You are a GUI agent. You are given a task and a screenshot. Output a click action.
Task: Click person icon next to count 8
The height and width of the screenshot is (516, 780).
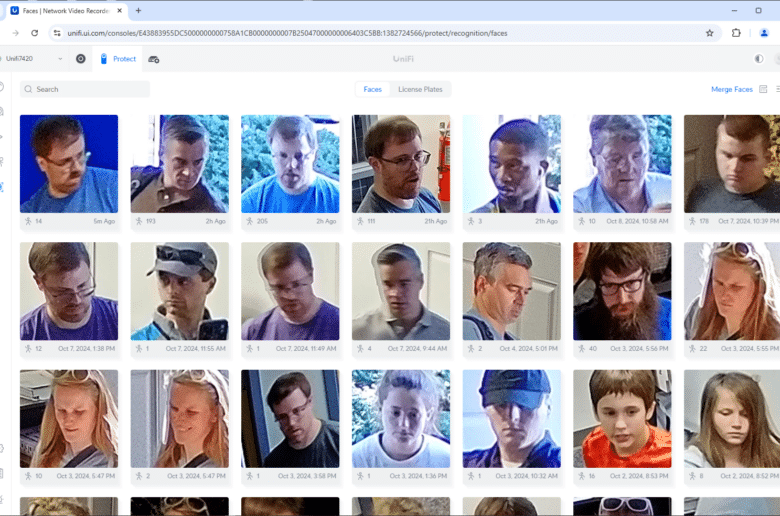(x=692, y=476)
